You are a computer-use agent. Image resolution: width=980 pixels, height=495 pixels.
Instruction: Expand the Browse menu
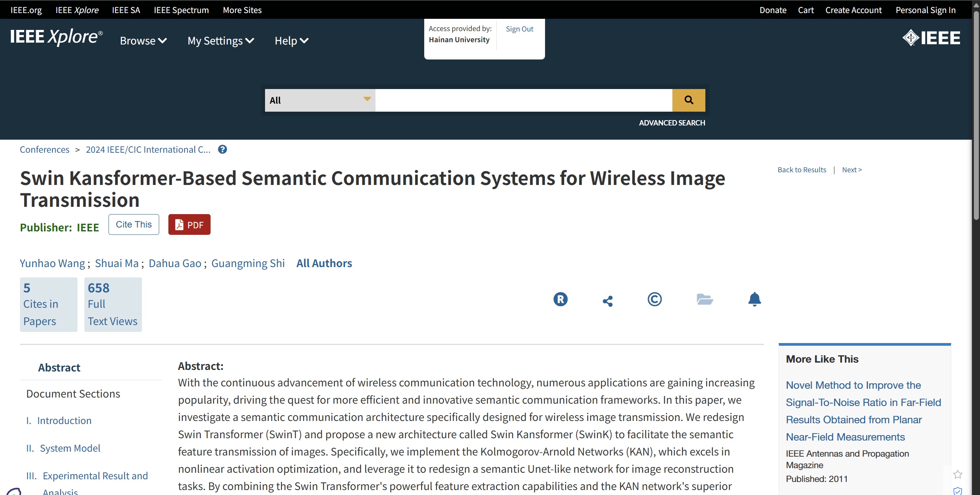pos(143,41)
